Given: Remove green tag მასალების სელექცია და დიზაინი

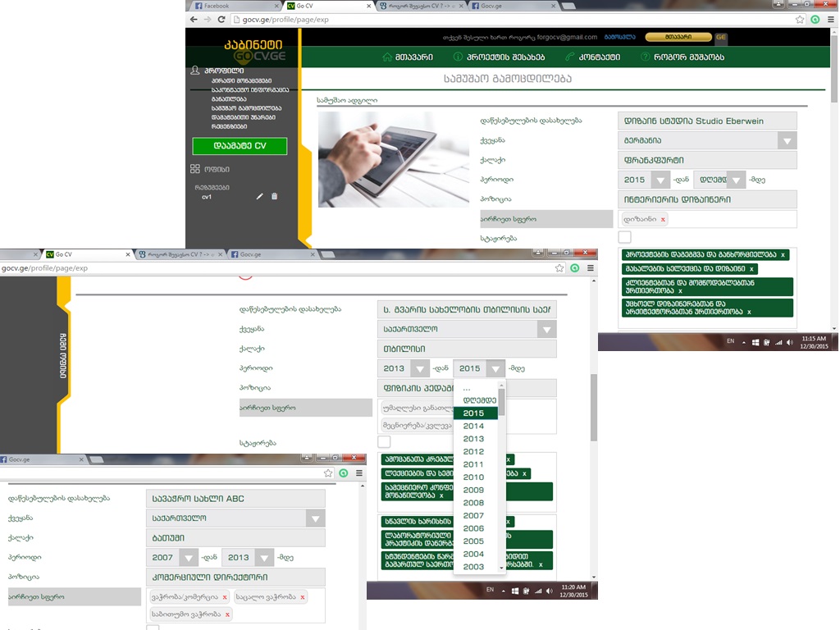Looking at the screenshot, I should click(751, 269).
